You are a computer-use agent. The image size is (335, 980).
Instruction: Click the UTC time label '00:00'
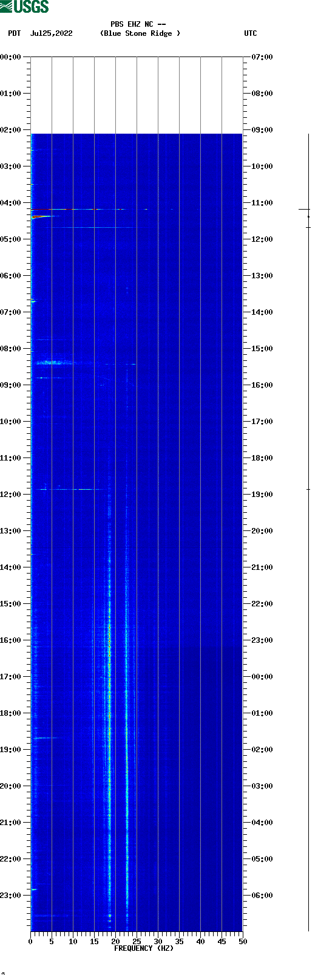[262, 676]
